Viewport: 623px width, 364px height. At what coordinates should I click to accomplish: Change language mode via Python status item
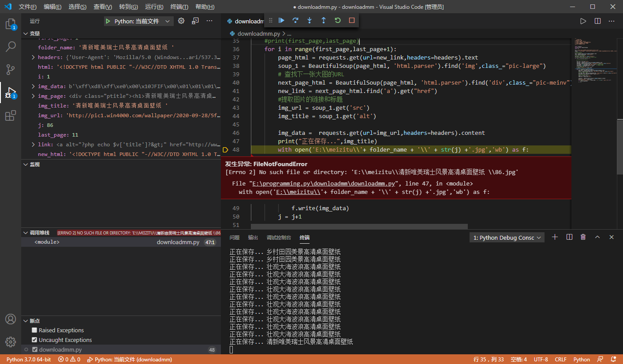coord(582,359)
